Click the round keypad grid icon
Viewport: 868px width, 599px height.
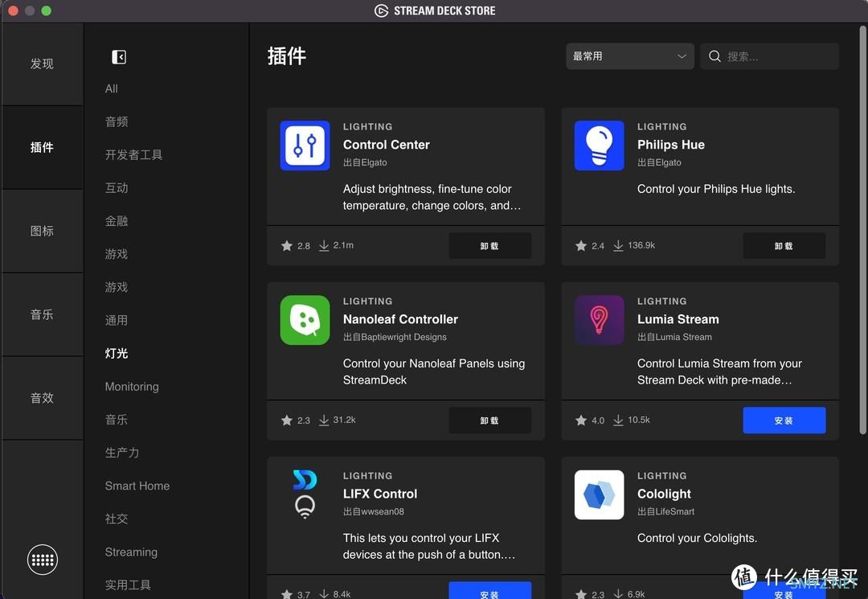pyautogui.click(x=43, y=560)
